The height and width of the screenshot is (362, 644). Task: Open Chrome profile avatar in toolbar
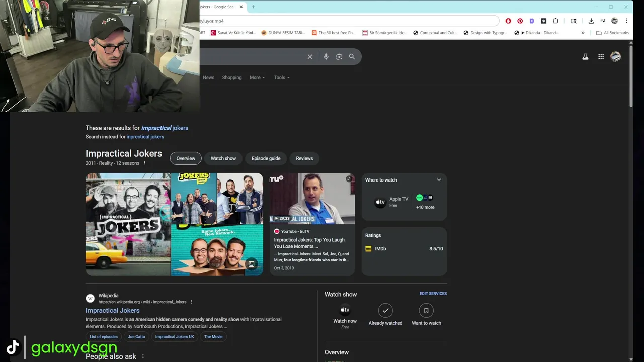click(x=614, y=21)
